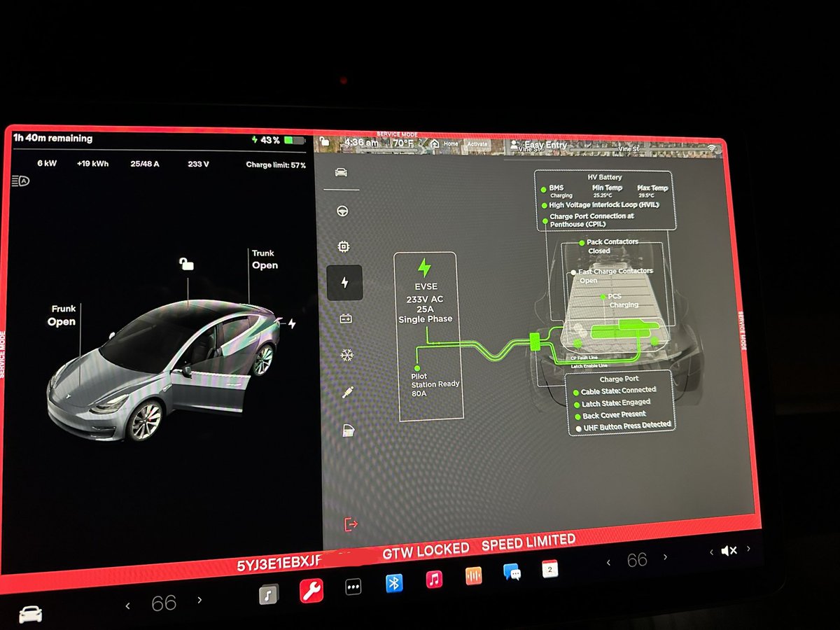Open the vehicle info section in sidebar
The width and height of the screenshot is (840, 630).
[x=342, y=173]
